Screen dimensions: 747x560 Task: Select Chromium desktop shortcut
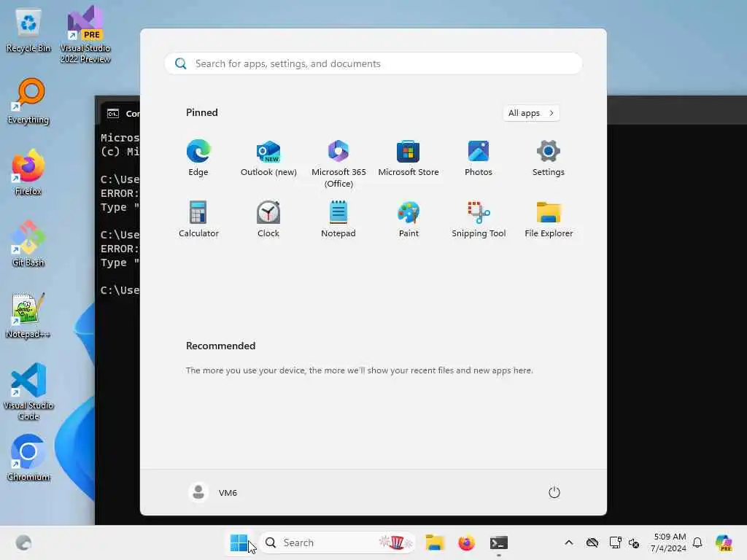(x=28, y=458)
